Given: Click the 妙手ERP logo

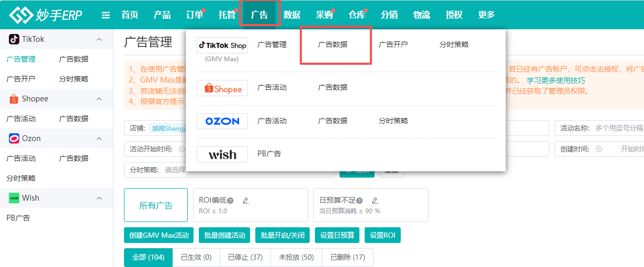Looking at the screenshot, I should coord(46,15).
